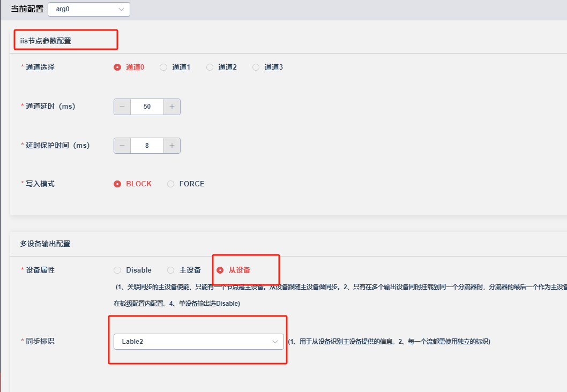
Task: Click the 当前配置 label
Action: pyautogui.click(x=27, y=9)
